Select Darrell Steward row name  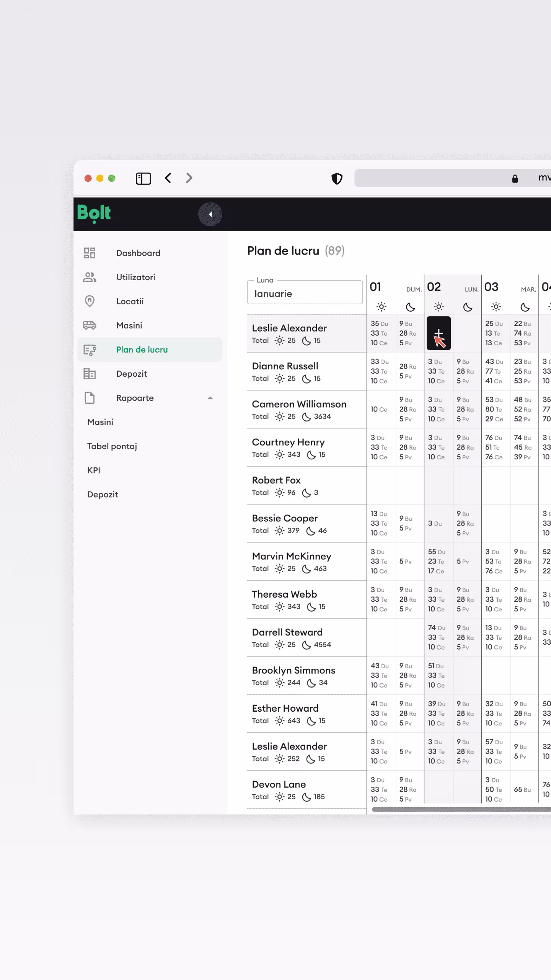[287, 632]
